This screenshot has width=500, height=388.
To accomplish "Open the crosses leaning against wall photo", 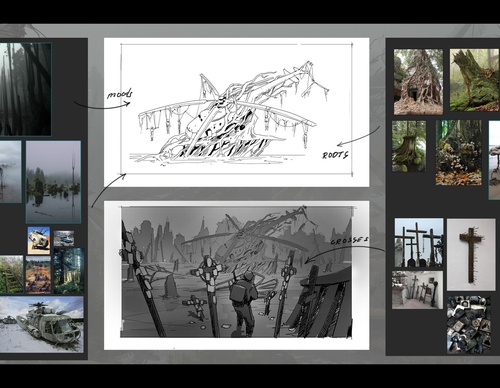I will (x=417, y=290).
